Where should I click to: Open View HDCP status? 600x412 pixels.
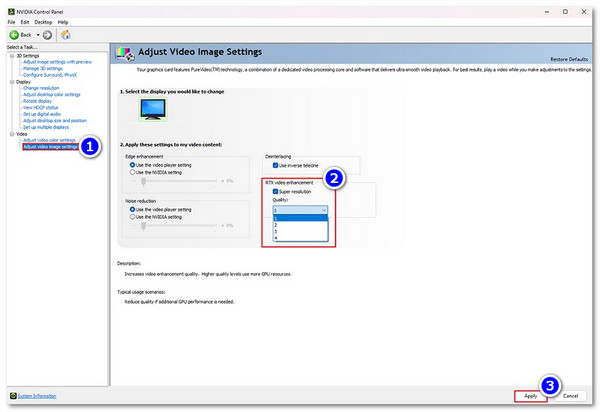41,107
